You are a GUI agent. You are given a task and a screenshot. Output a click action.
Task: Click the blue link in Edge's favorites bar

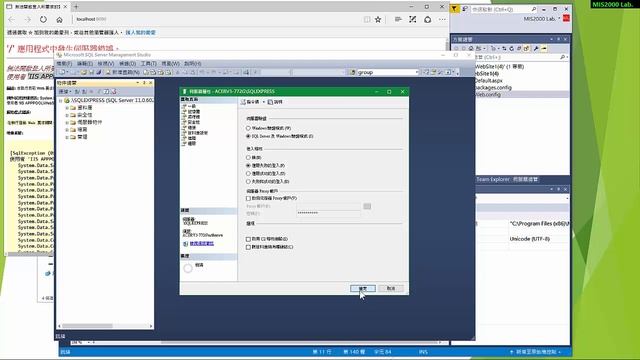coord(140,32)
